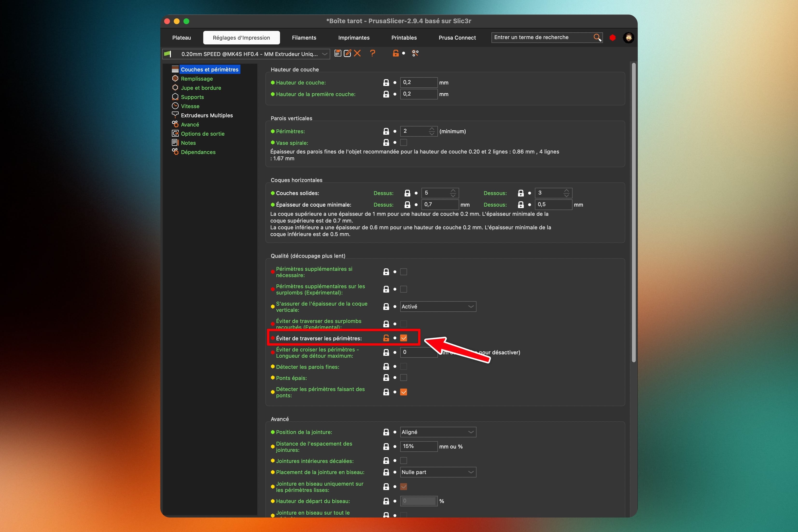
Task: Click the Hauteur de couche input field
Action: pos(418,83)
